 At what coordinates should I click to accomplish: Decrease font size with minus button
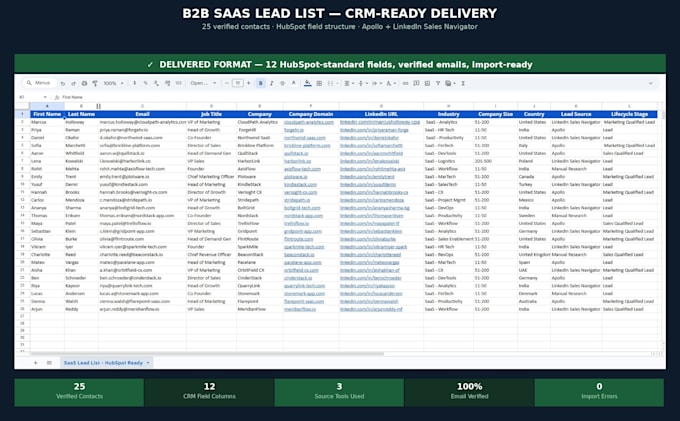coord(226,83)
